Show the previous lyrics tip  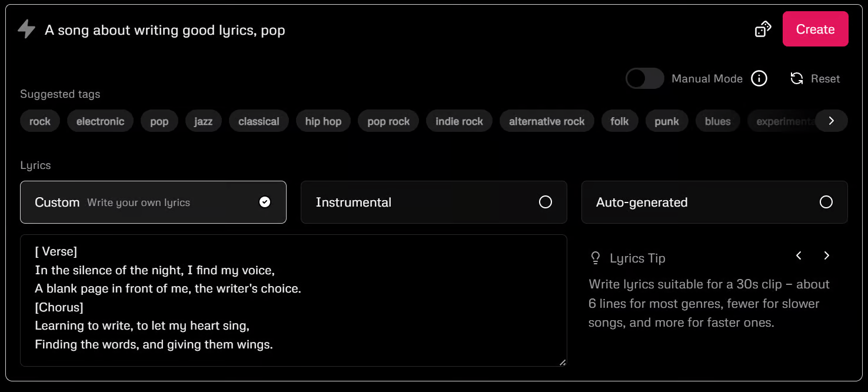coord(799,255)
